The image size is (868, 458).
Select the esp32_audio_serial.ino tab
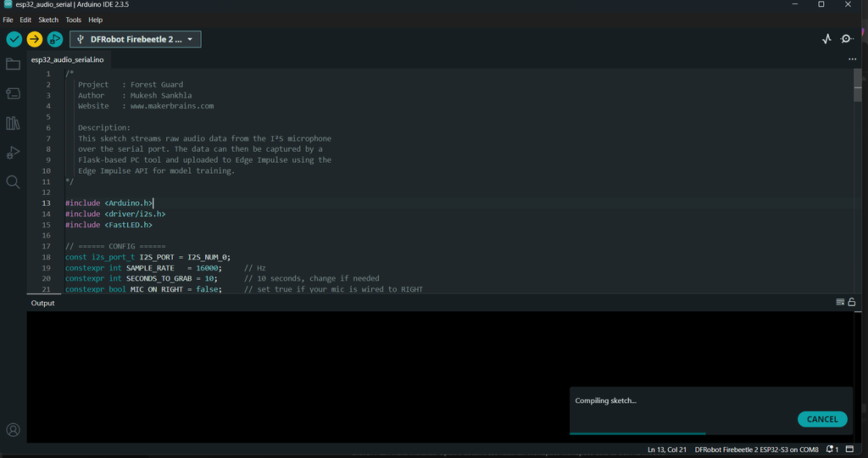tap(68, 60)
